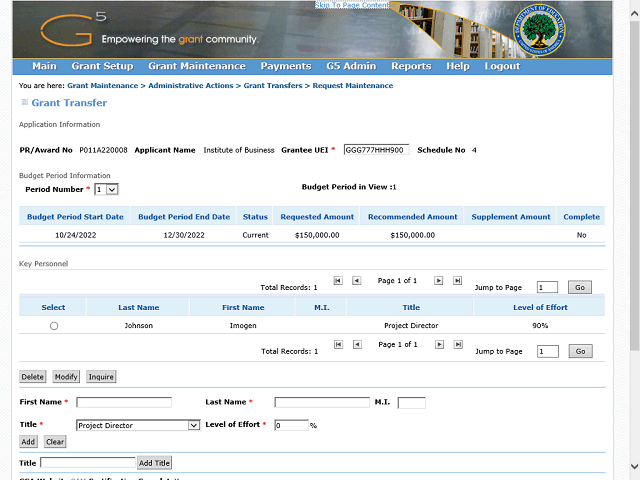Open the Payments menu
This screenshot has height=480, width=640.
point(285,66)
